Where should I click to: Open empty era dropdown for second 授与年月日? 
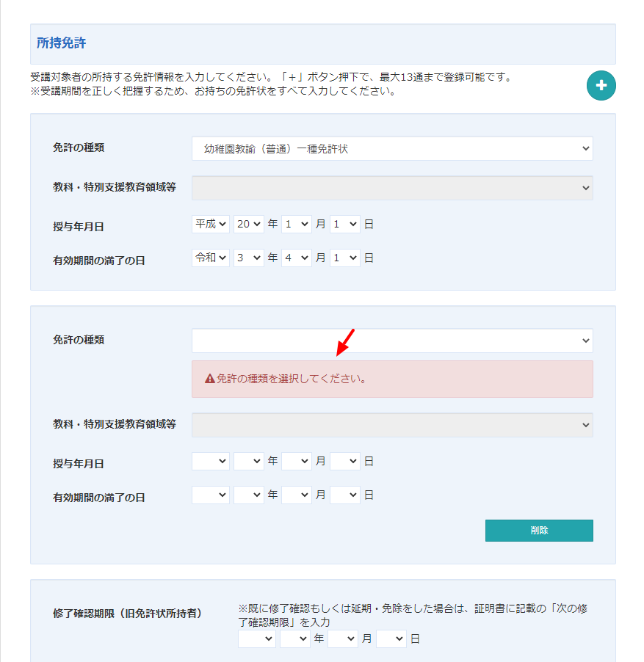211,461
